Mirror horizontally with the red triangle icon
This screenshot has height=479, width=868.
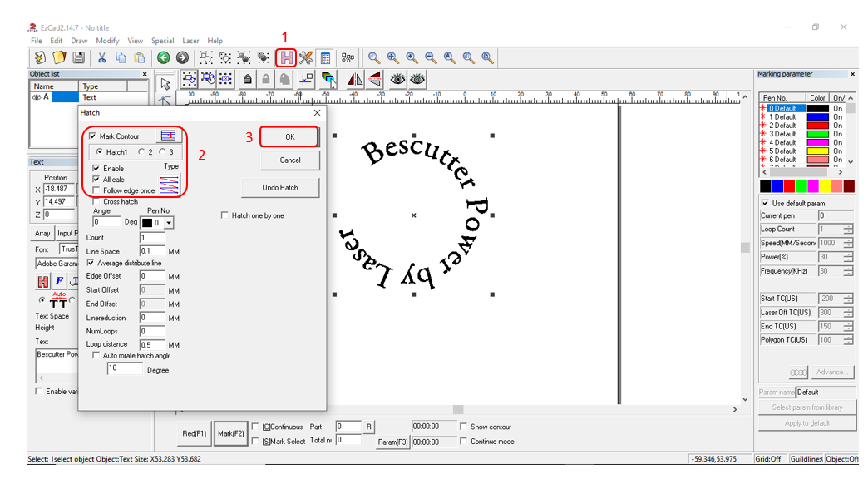click(x=355, y=80)
